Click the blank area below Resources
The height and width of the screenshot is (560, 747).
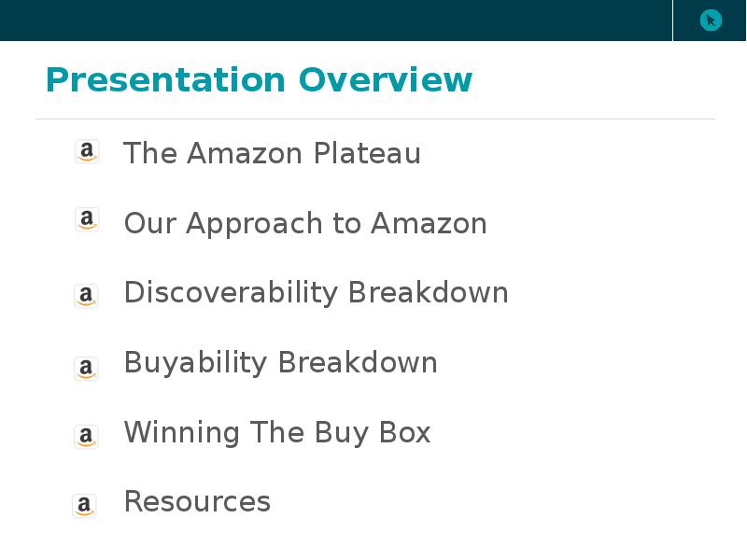click(373, 539)
